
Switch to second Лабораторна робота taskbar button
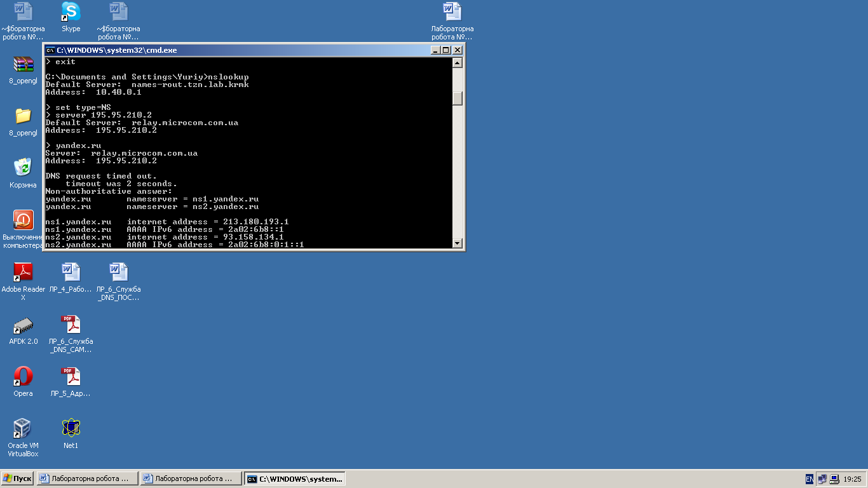point(191,478)
